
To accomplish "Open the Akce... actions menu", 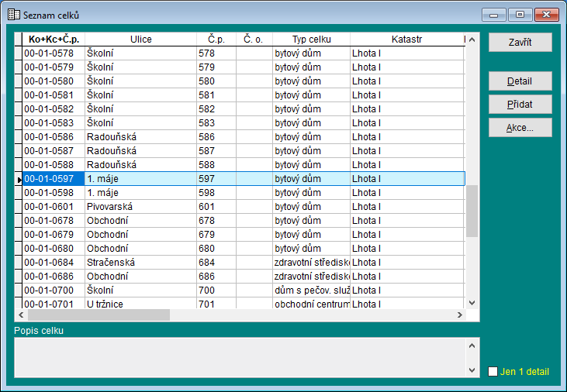I will point(520,128).
